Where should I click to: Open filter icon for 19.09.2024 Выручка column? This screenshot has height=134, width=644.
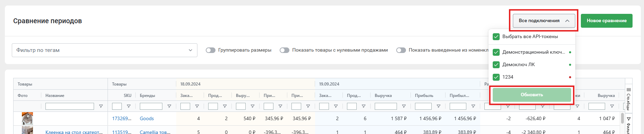(404, 106)
